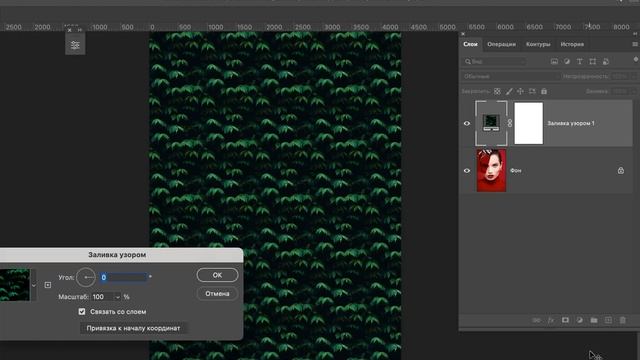The width and height of the screenshot is (640, 360).
Task: Click the Угол angle value field
Action: tap(123, 277)
